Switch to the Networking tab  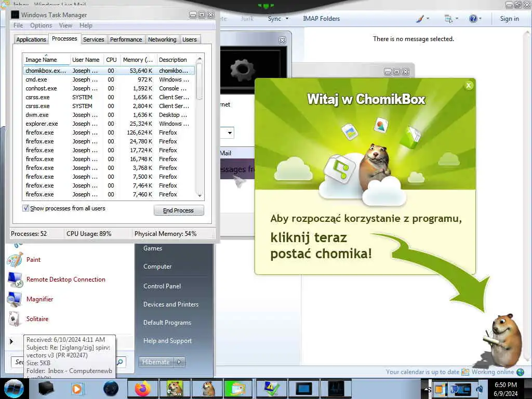162,39
